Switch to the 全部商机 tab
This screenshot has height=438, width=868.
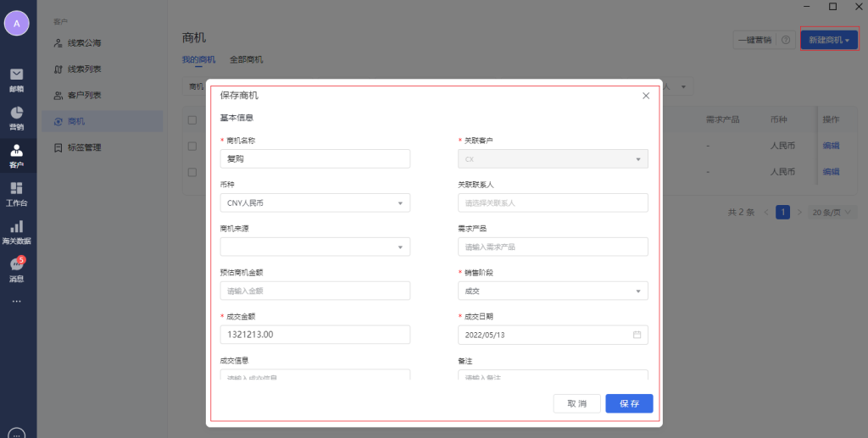pyautogui.click(x=246, y=59)
